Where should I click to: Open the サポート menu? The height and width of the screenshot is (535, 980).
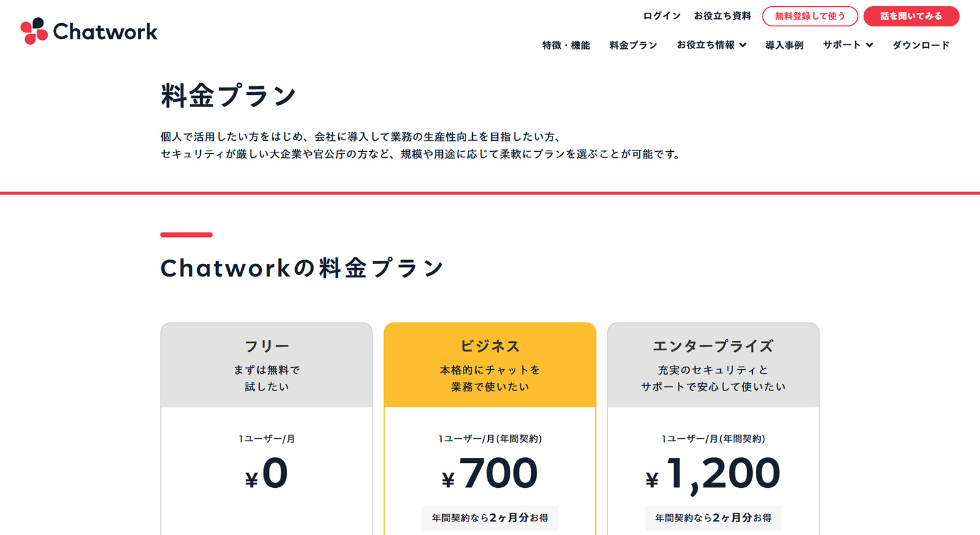pyautogui.click(x=848, y=45)
